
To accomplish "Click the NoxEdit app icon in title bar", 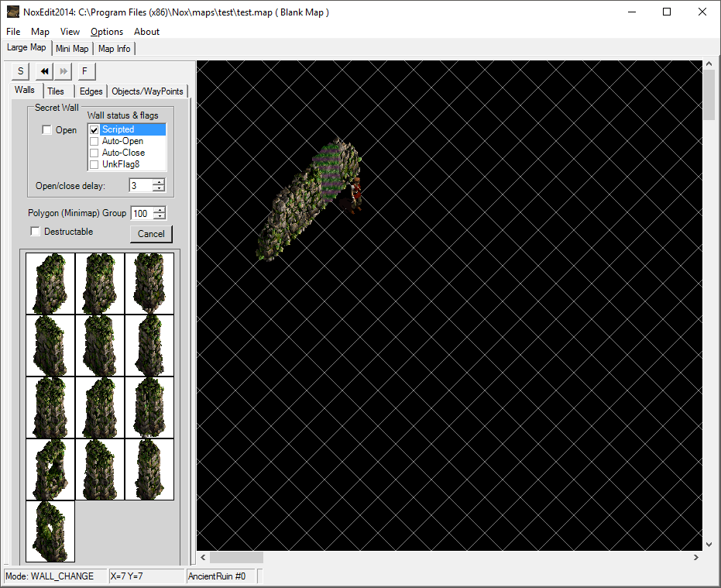I will (x=13, y=12).
